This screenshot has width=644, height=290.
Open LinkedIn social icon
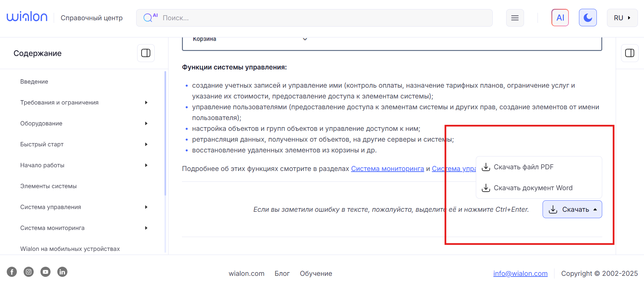pos(62,272)
